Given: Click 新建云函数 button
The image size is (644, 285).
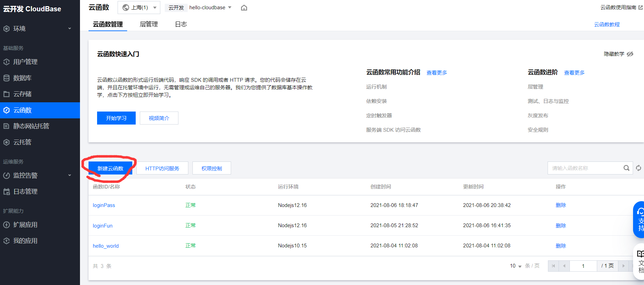Looking at the screenshot, I should coord(110,168).
